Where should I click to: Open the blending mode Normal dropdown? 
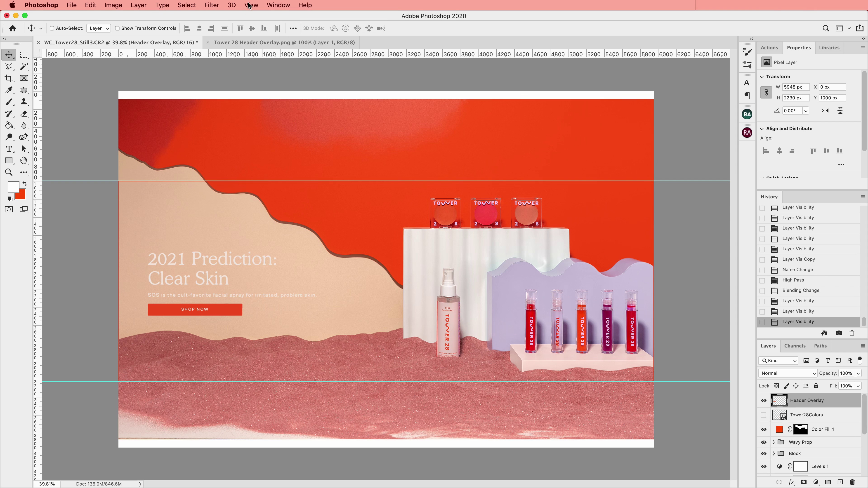pos(788,373)
